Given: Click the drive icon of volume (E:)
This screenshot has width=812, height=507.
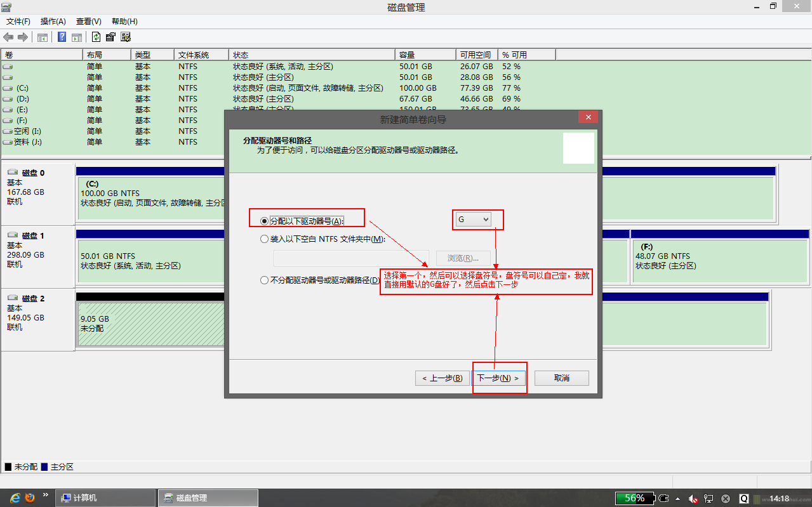Looking at the screenshot, I should pyautogui.click(x=8, y=110).
